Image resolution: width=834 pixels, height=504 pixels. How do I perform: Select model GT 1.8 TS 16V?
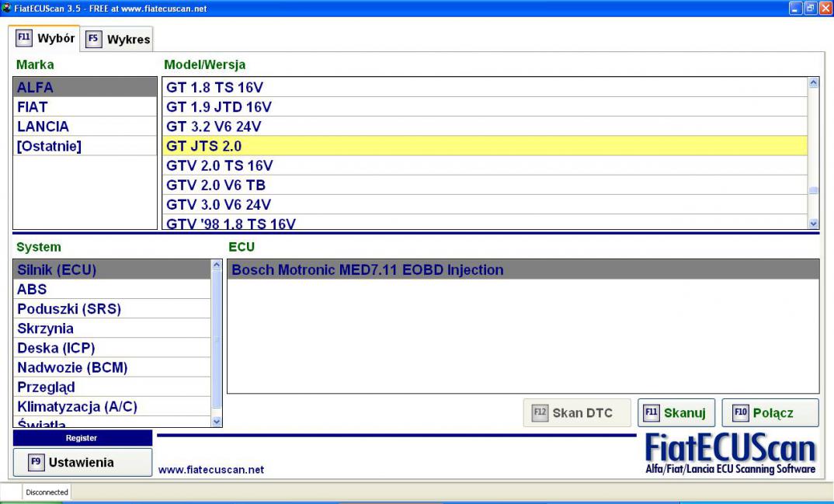485,87
